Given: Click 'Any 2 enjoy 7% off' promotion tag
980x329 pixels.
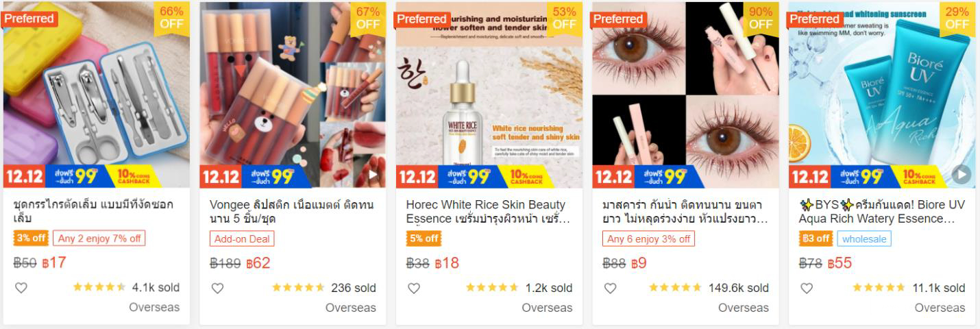Looking at the screenshot, I should pos(99,239).
